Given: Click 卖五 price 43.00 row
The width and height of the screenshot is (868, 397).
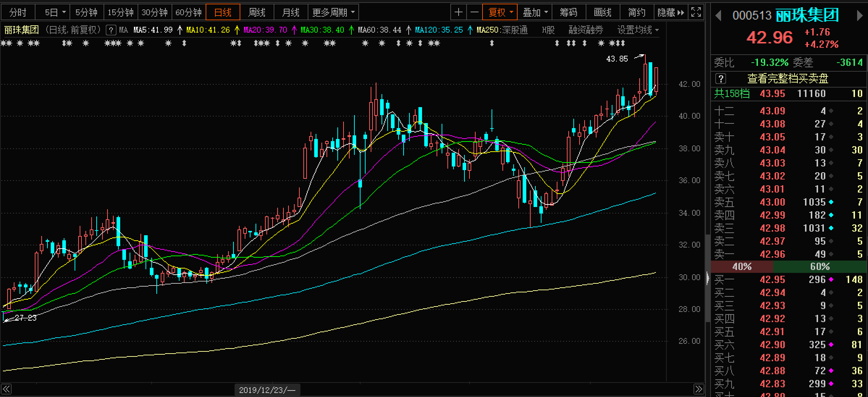Looking at the screenshot, I should click(789, 202).
